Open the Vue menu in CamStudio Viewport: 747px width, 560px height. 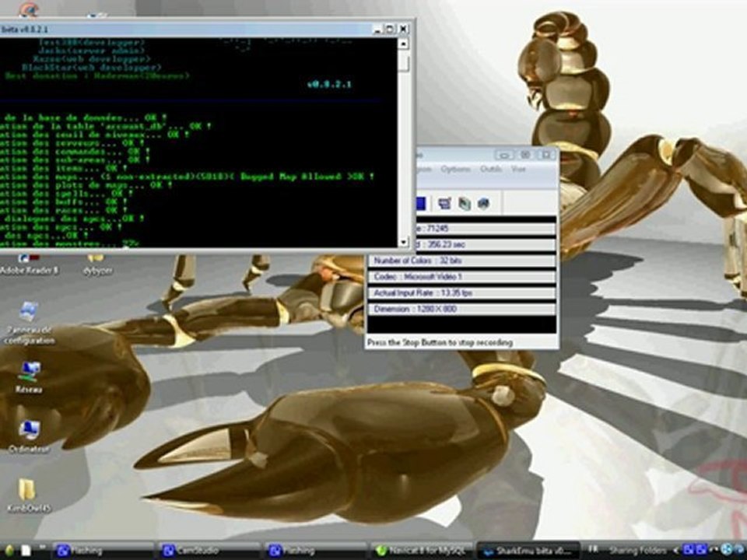tap(518, 169)
